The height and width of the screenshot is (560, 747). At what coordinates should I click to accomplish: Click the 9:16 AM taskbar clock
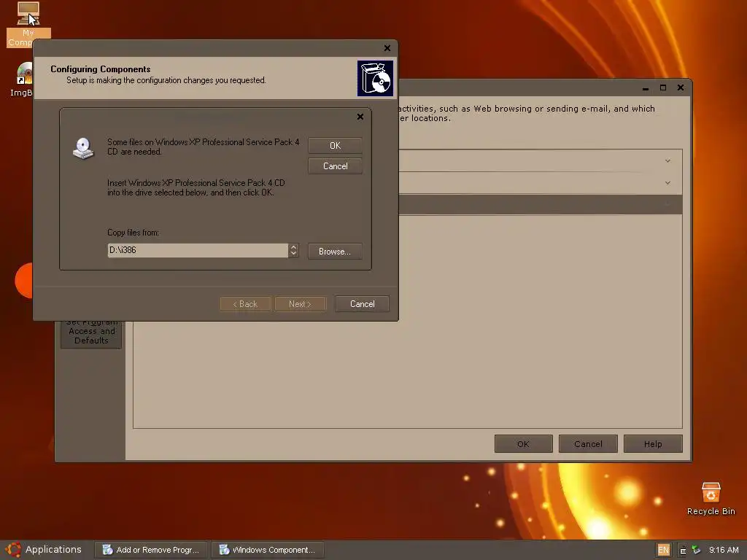(x=723, y=550)
